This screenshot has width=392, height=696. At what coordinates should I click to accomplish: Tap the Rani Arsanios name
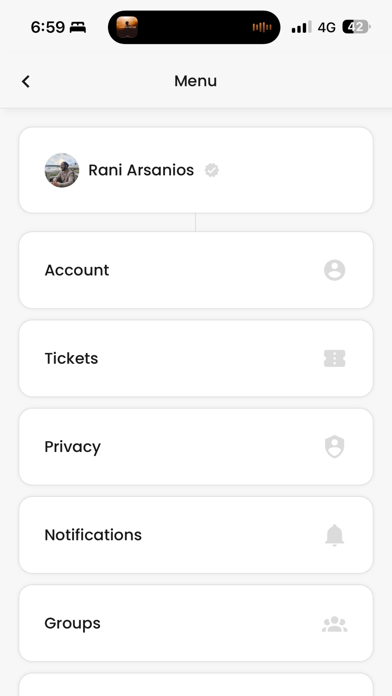[x=141, y=170]
